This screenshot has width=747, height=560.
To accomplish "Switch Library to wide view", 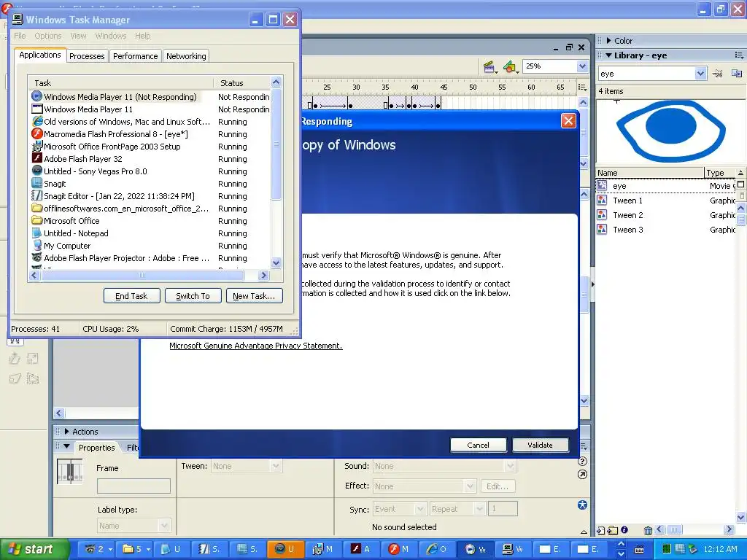I will [x=741, y=184].
